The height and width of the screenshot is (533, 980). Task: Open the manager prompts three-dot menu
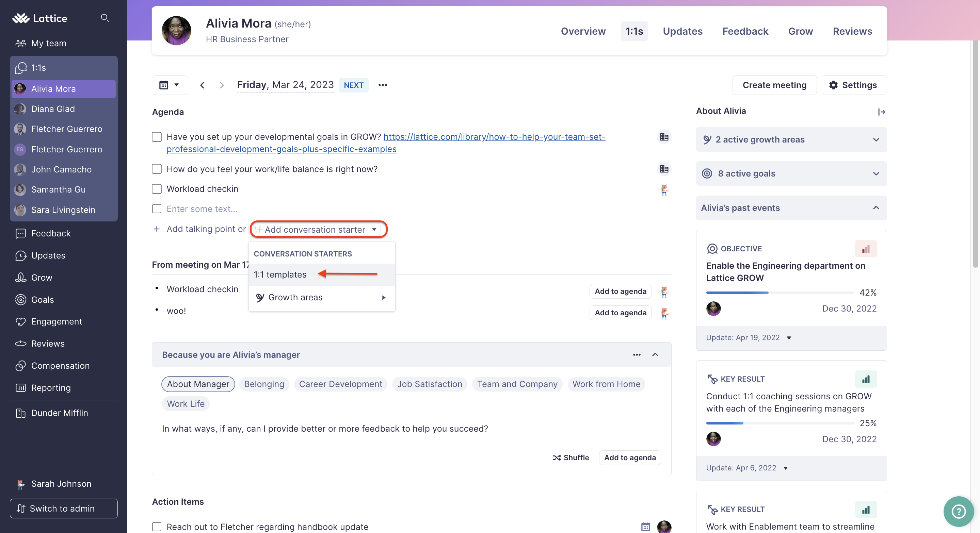637,355
